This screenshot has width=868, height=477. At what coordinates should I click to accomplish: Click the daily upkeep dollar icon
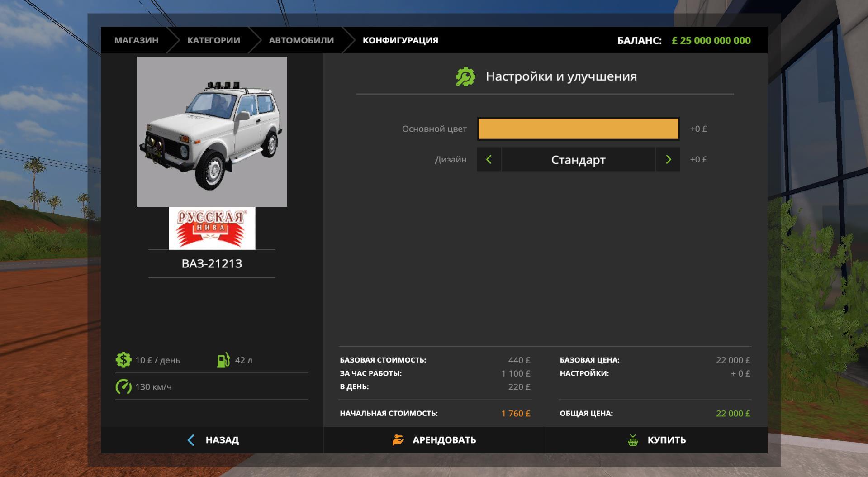coord(123,360)
